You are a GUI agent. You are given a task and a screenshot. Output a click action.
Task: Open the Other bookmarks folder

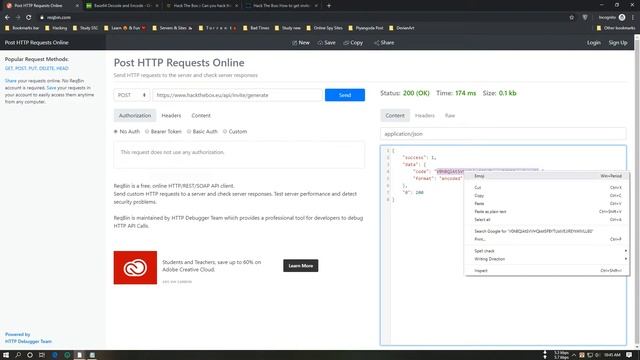616,28
